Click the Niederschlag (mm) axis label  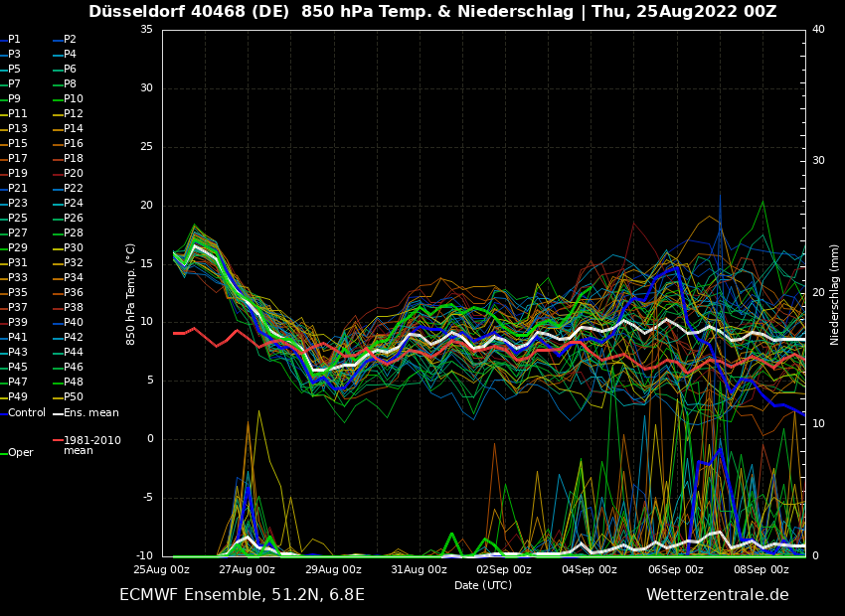pos(835,293)
